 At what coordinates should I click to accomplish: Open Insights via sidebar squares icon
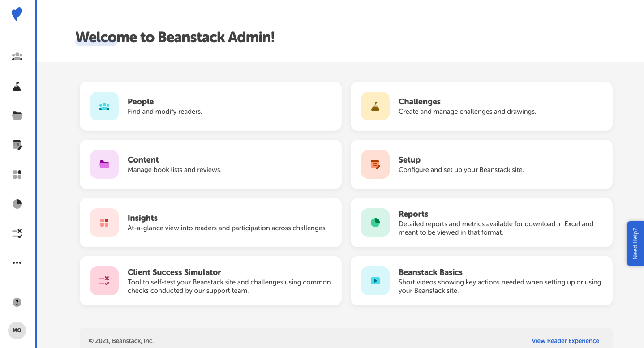tap(17, 174)
